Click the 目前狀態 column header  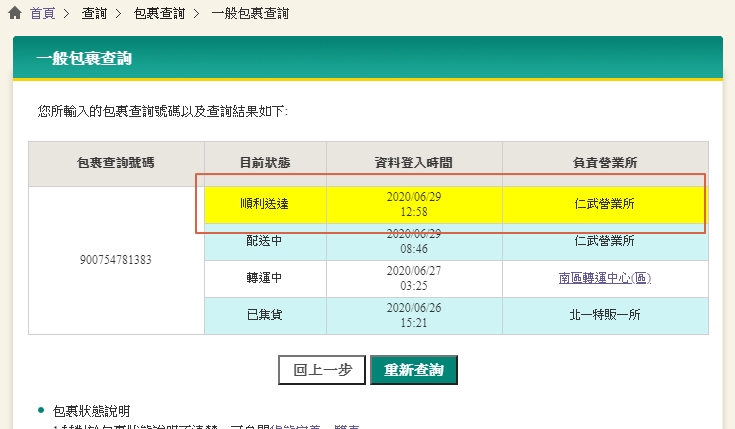pos(264,163)
